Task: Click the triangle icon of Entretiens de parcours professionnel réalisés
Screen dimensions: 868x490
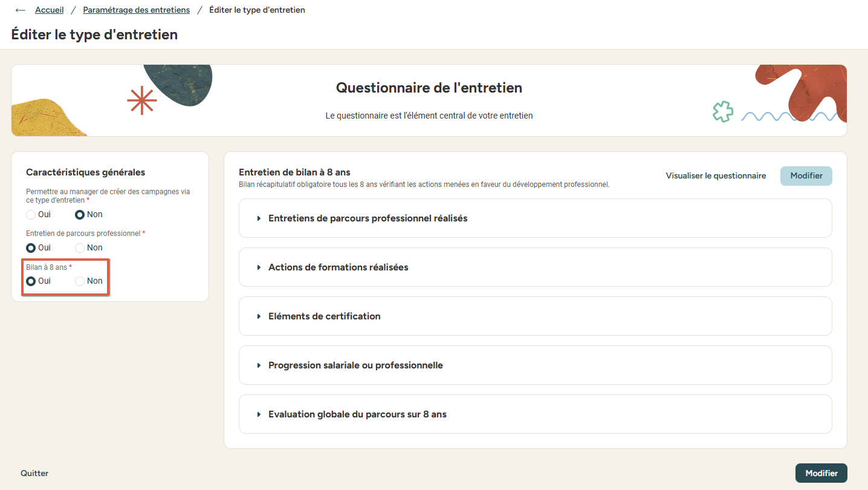Action: [259, 218]
